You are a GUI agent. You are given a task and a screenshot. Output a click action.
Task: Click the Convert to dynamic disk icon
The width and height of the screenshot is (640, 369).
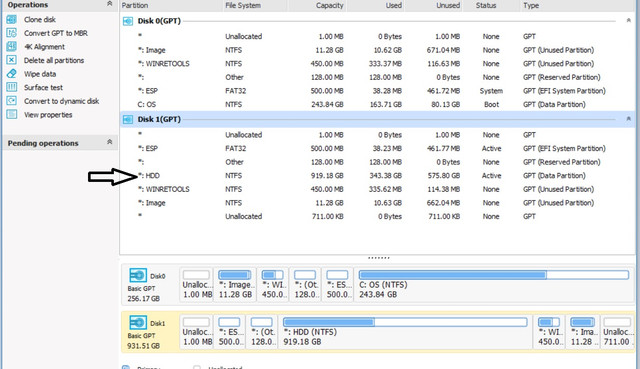coord(11,101)
